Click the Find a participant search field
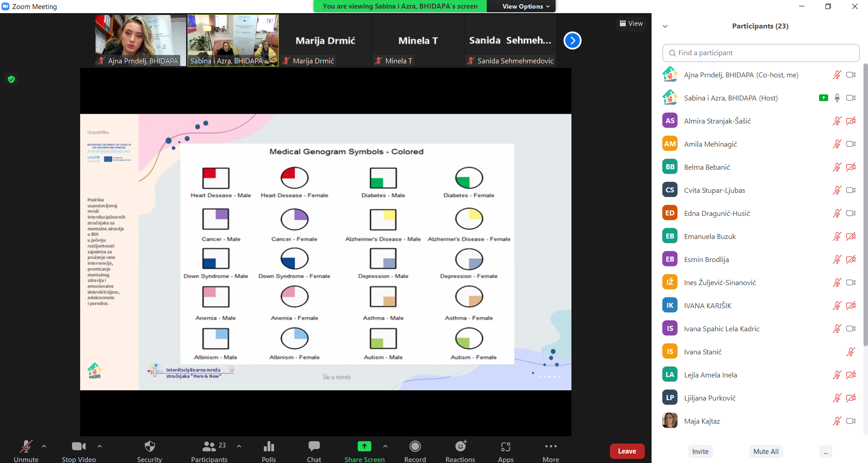 coord(761,53)
